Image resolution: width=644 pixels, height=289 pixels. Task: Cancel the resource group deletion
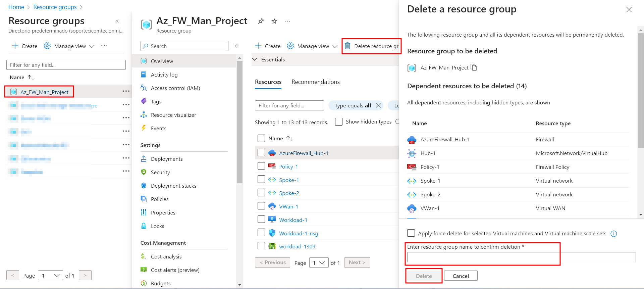[x=461, y=276]
